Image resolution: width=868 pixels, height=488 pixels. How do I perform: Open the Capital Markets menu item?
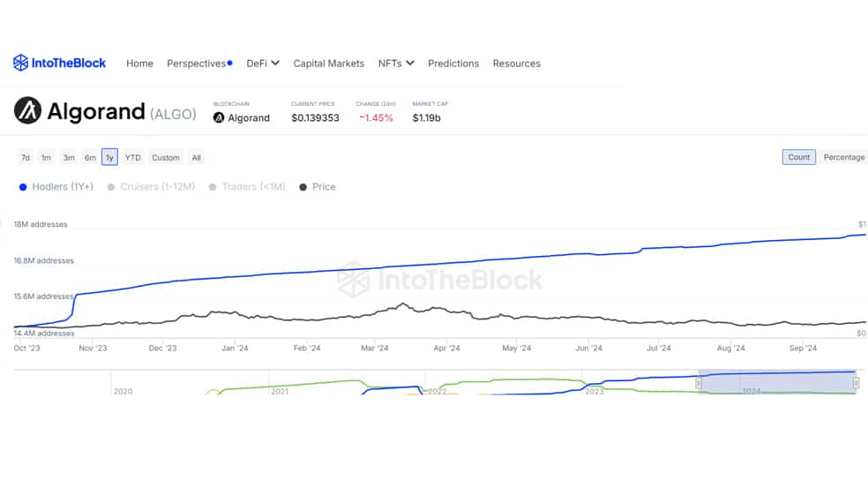click(329, 64)
